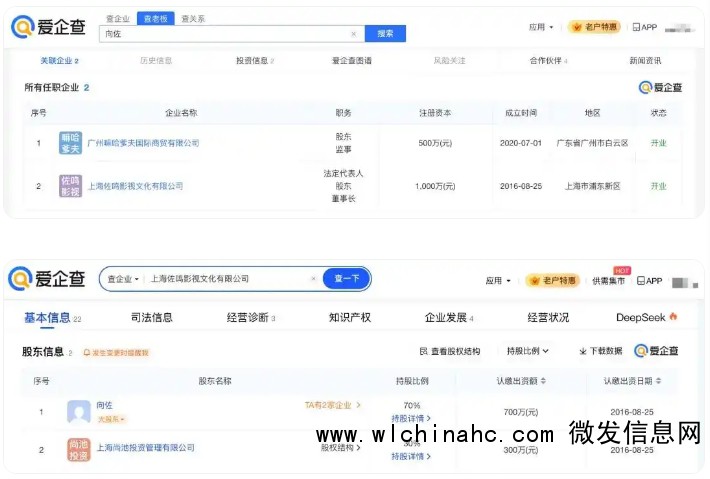This screenshot has width=710, height=479.
Task: Open the 广州嘀晗爹夫 company logo thumbnail
Action: tap(70, 143)
